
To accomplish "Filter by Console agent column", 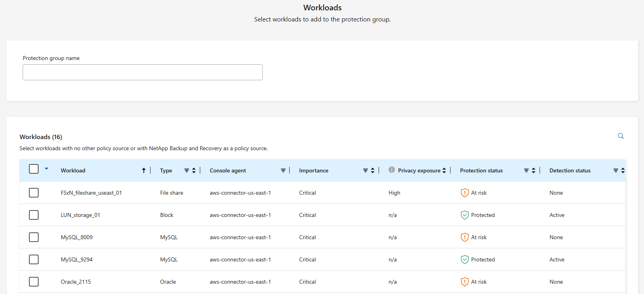I will click(x=283, y=170).
